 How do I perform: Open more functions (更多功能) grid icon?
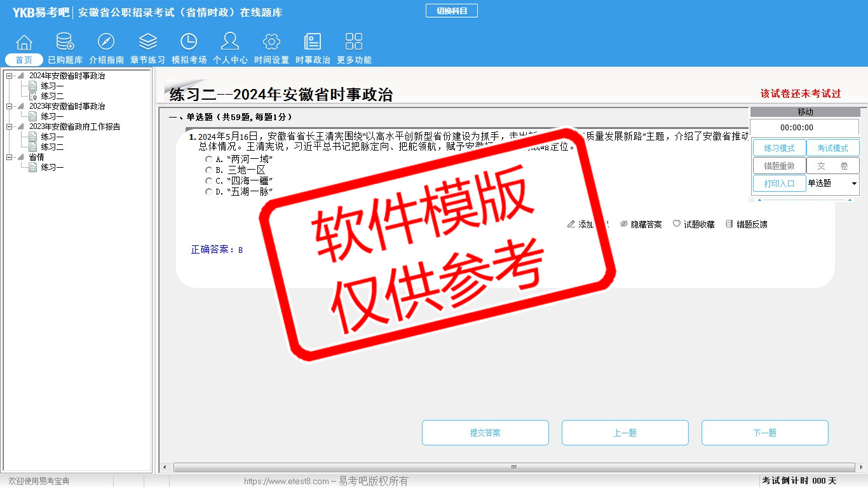point(354,43)
